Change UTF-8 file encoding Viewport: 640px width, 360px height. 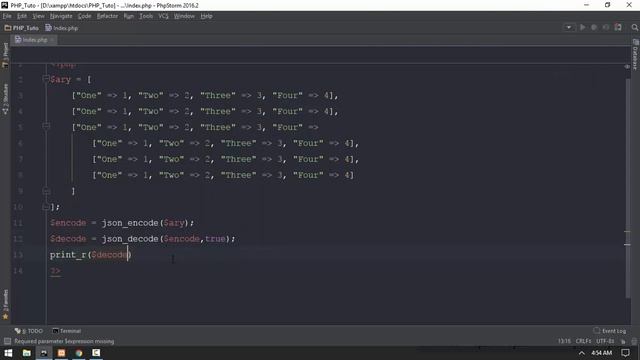coord(605,341)
